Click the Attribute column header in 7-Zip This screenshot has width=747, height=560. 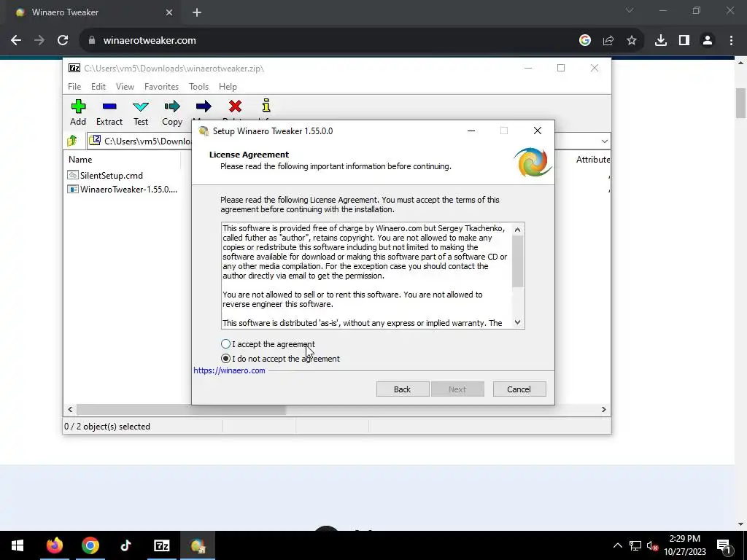[x=592, y=160]
